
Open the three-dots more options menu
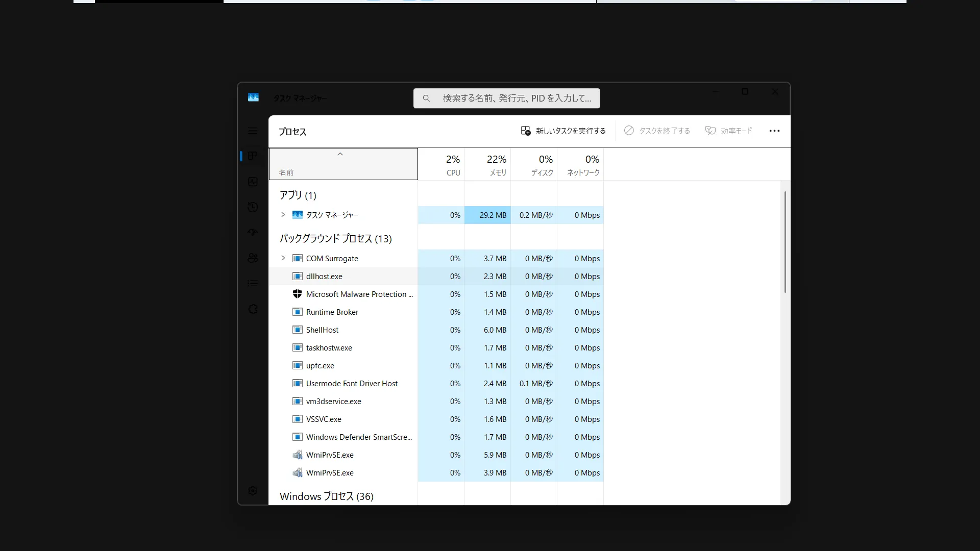(x=774, y=131)
